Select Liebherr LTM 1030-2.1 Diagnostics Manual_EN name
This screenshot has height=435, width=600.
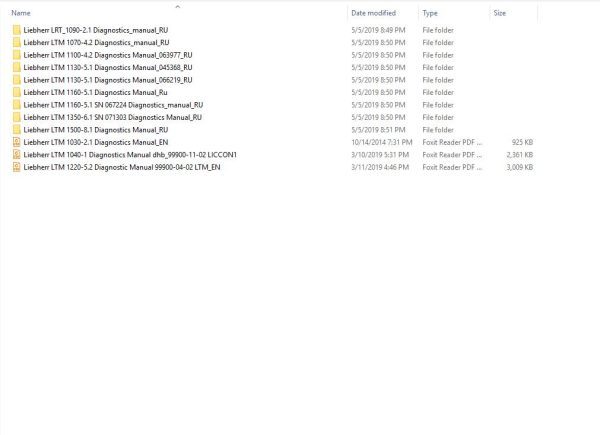tap(96, 142)
